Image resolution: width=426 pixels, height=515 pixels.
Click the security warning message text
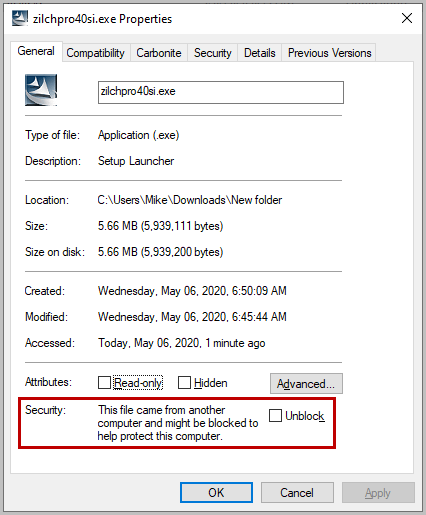point(178,423)
